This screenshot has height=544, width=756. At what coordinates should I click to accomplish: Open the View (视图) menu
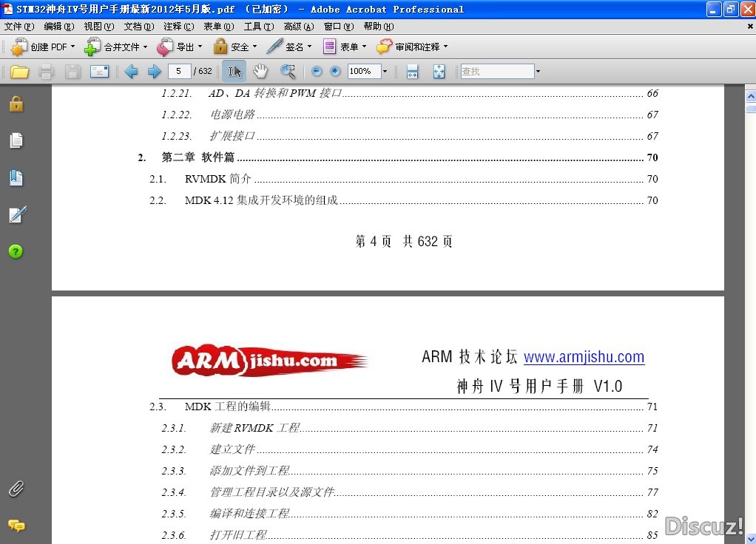point(99,27)
